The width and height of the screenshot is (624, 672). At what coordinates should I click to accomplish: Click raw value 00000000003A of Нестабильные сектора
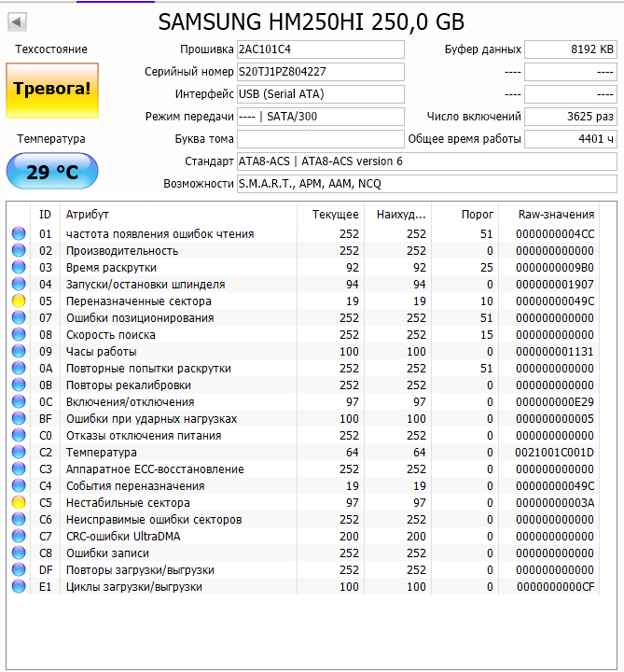coord(555,502)
